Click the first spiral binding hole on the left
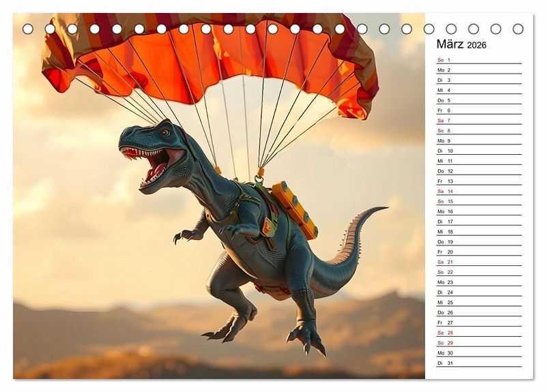The height and width of the screenshot is (392, 546). tap(27, 29)
